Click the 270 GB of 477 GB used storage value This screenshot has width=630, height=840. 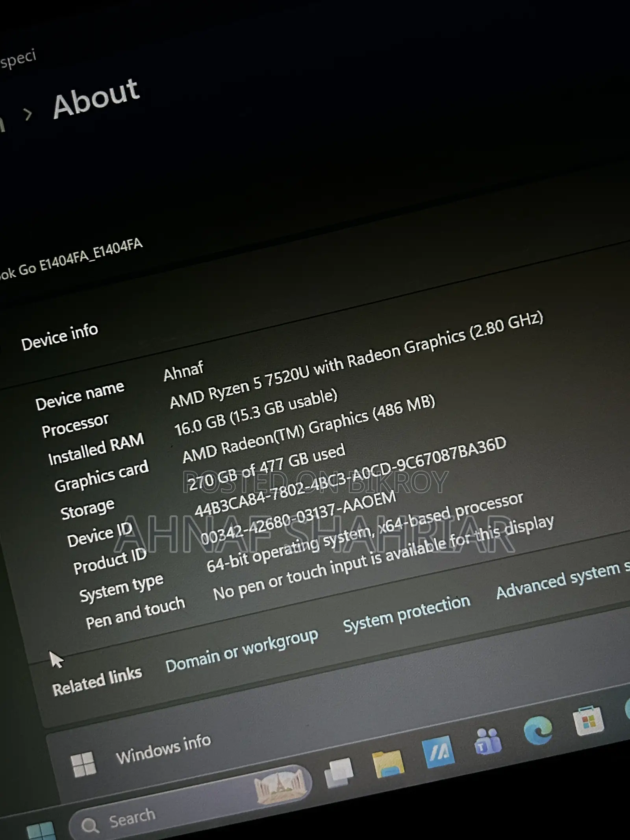point(267,467)
